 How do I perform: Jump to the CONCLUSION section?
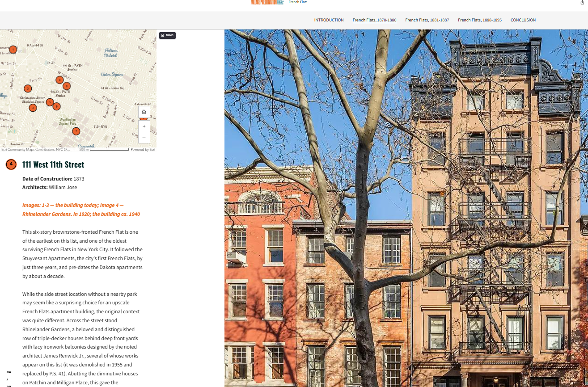[523, 20]
